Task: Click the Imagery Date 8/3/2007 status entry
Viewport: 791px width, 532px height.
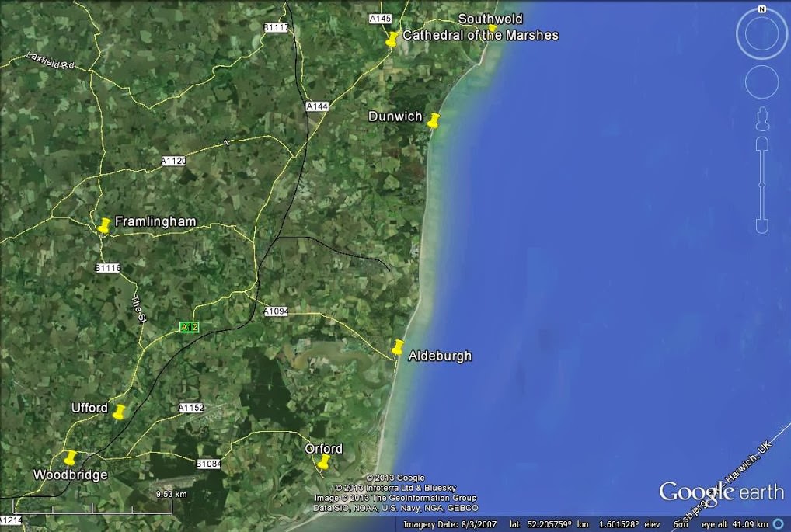Action: point(450,524)
